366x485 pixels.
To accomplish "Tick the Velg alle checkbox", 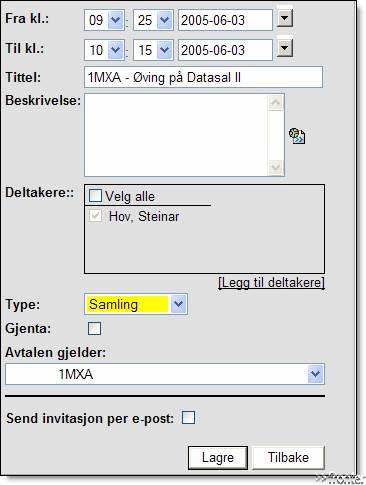I will (95, 196).
